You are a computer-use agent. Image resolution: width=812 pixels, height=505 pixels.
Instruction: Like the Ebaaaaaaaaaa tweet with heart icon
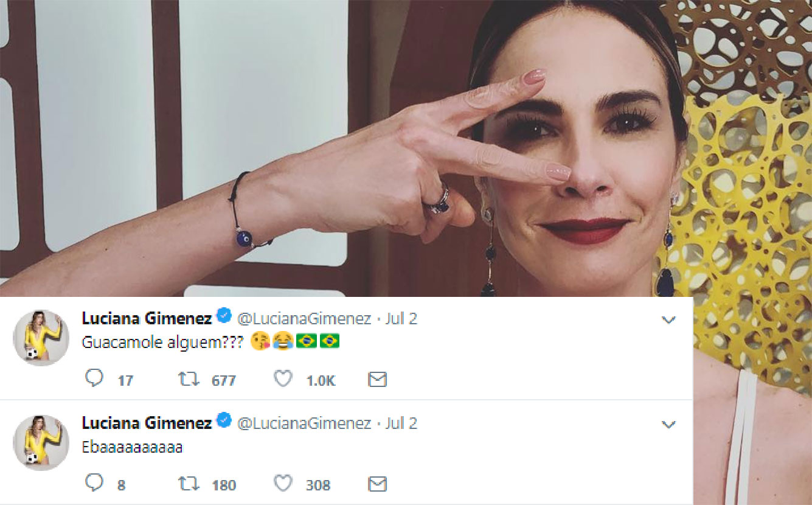click(283, 484)
